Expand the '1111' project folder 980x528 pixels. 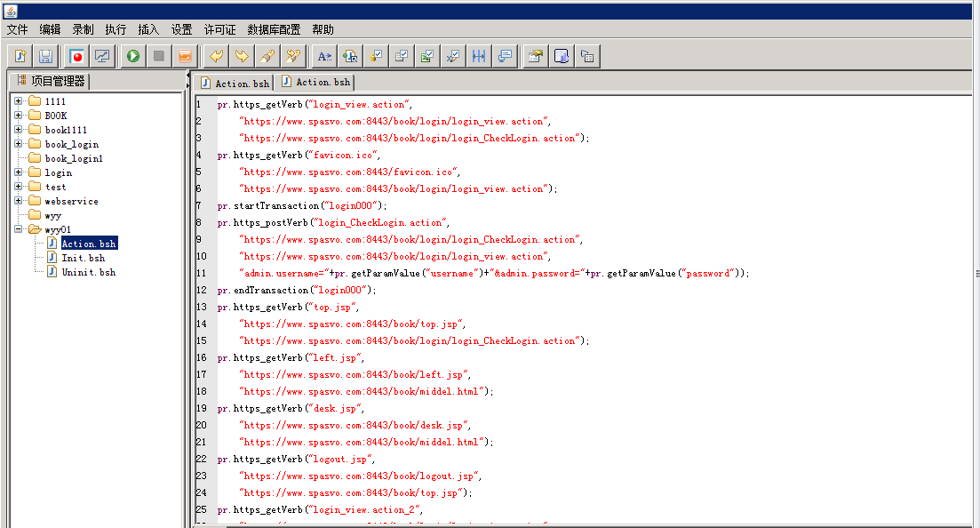pyautogui.click(x=18, y=101)
